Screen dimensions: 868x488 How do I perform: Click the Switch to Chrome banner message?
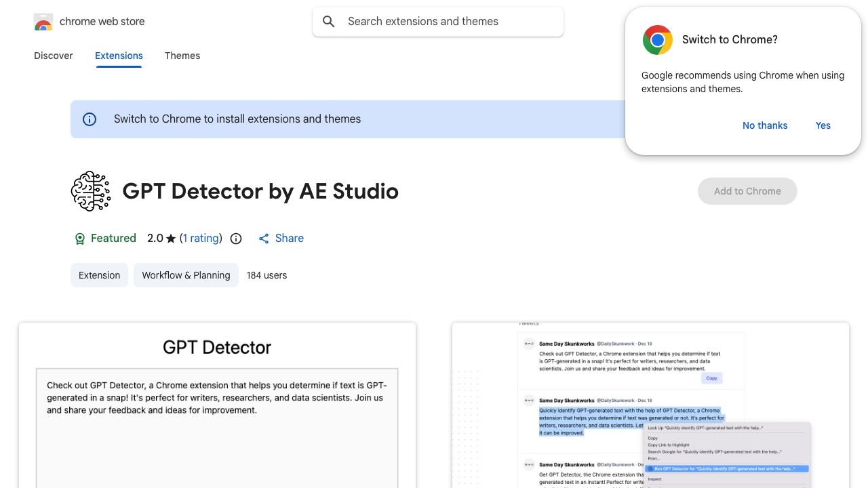(x=237, y=119)
